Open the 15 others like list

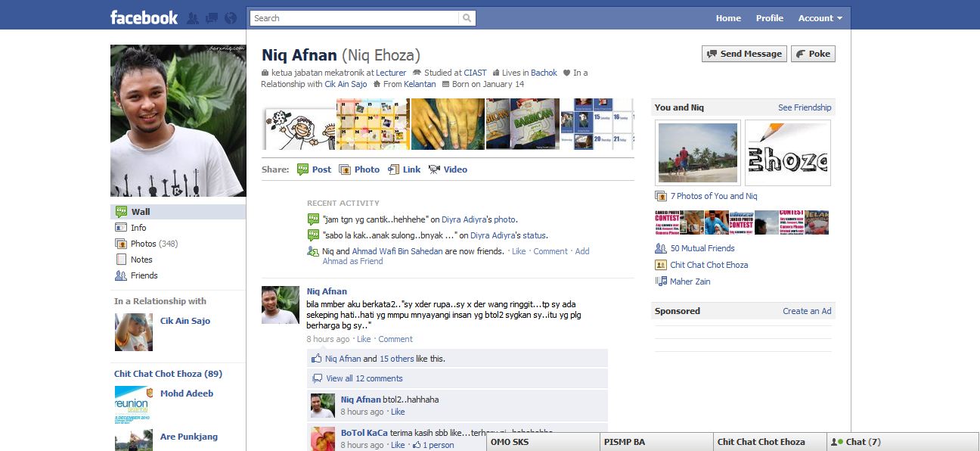coord(396,359)
